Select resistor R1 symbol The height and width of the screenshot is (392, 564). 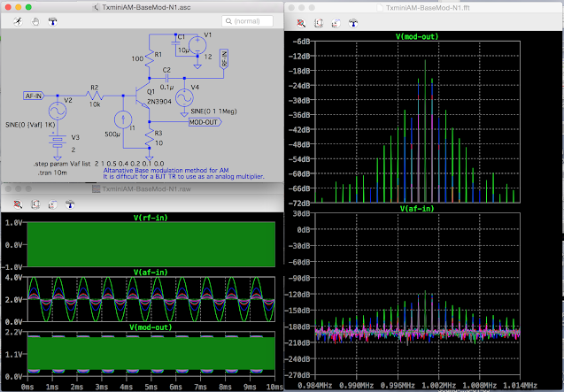click(x=150, y=59)
